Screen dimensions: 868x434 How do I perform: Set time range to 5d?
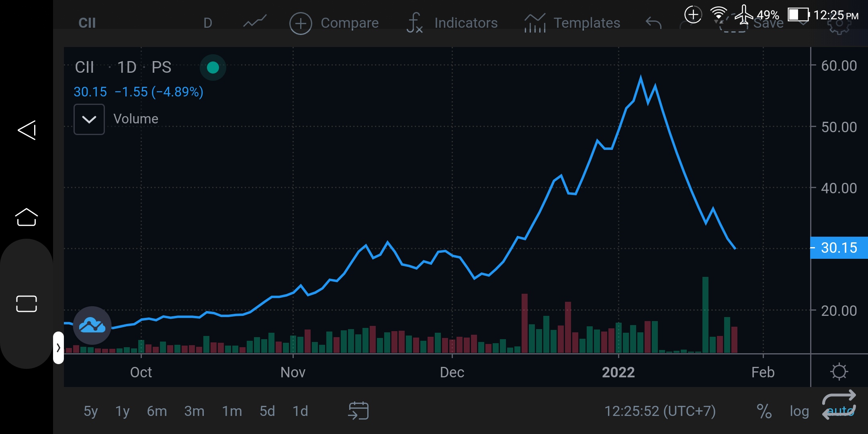[267, 411]
